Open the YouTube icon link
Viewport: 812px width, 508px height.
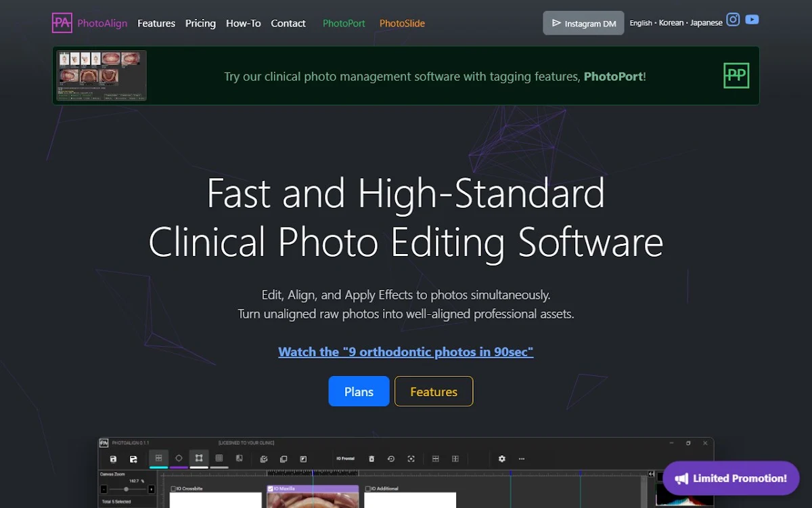[x=752, y=20]
